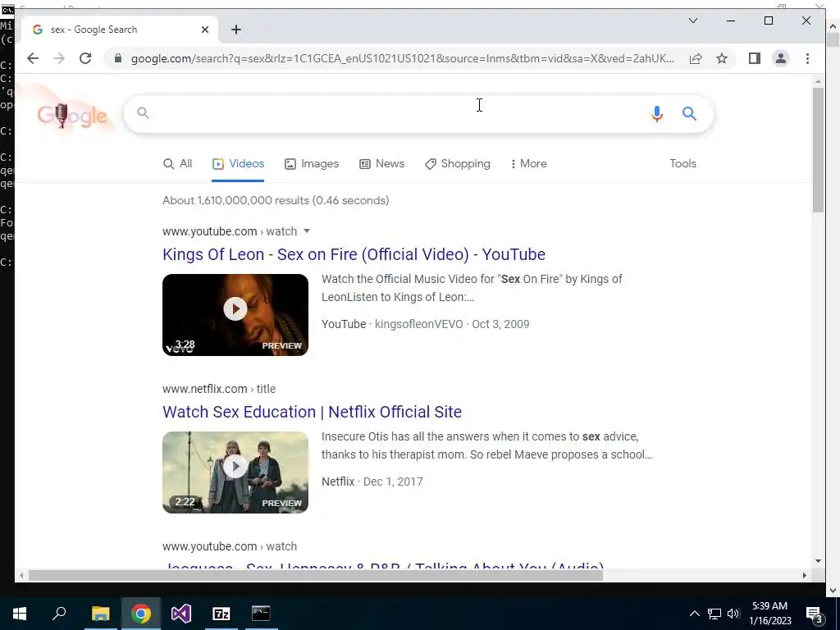Open the Kings Of Leon video result link
Screen dimensions: 840x630
point(354,254)
